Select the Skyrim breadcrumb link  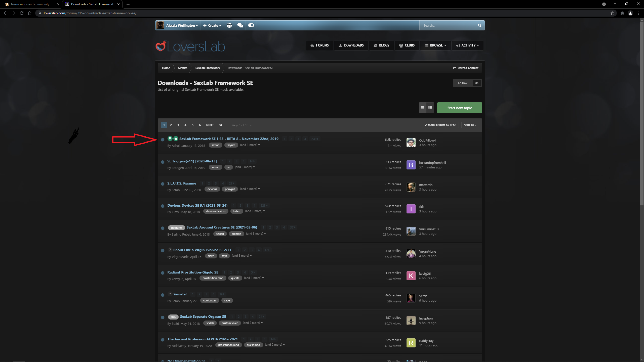point(183,67)
